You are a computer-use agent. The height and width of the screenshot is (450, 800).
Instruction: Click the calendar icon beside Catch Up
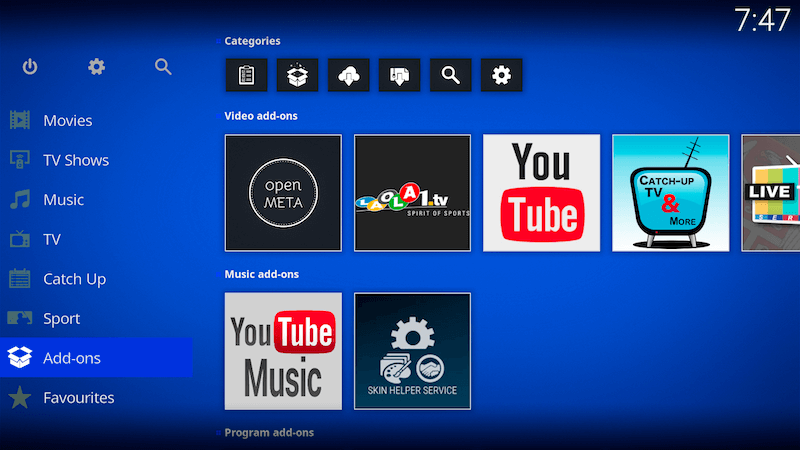[20, 279]
